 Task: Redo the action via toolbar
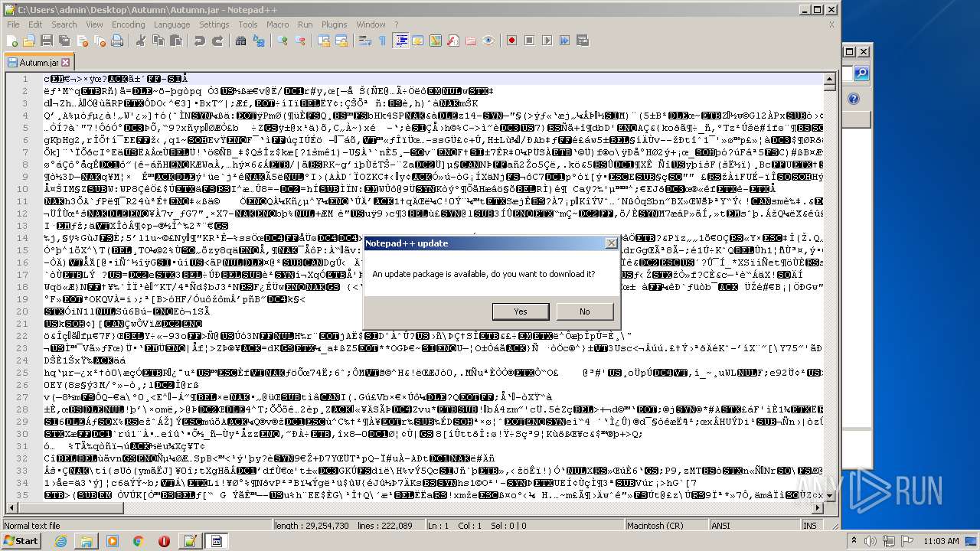tap(218, 40)
